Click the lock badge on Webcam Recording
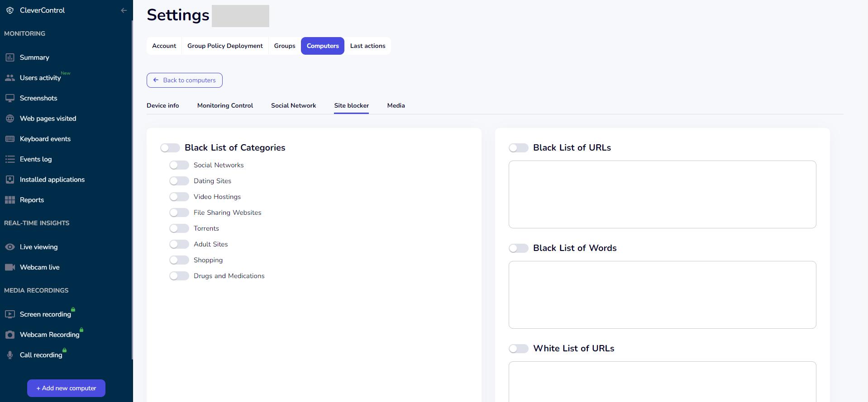 81,330
